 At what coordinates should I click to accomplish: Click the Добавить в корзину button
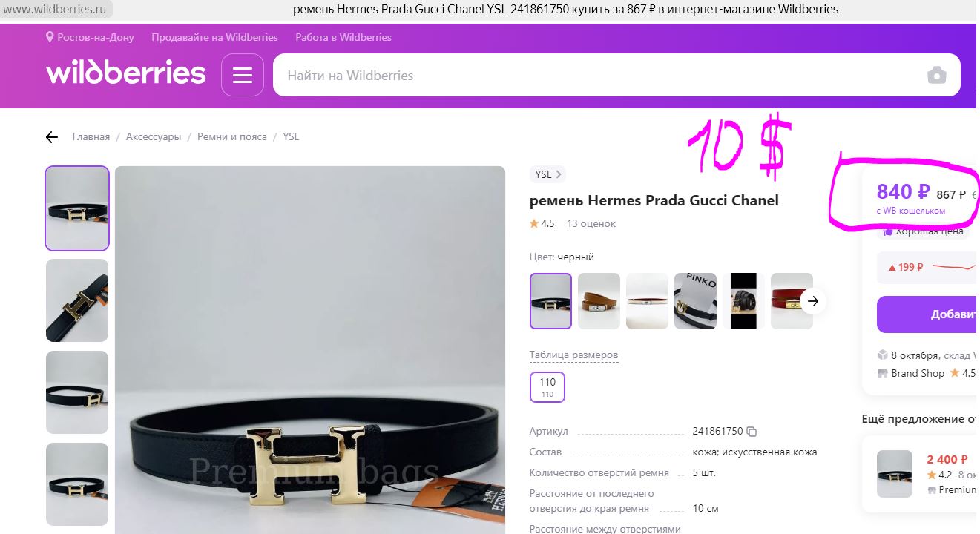click(927, 314)
